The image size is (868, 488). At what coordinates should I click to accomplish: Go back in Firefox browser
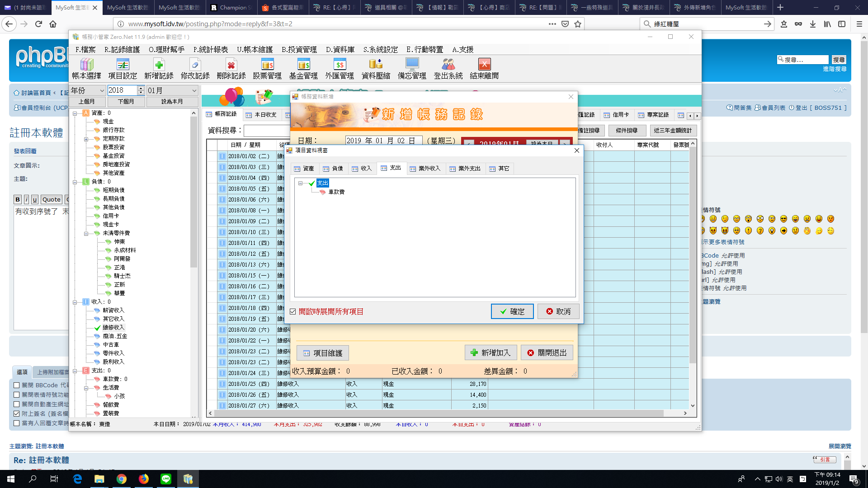click(x=9, y=24)
